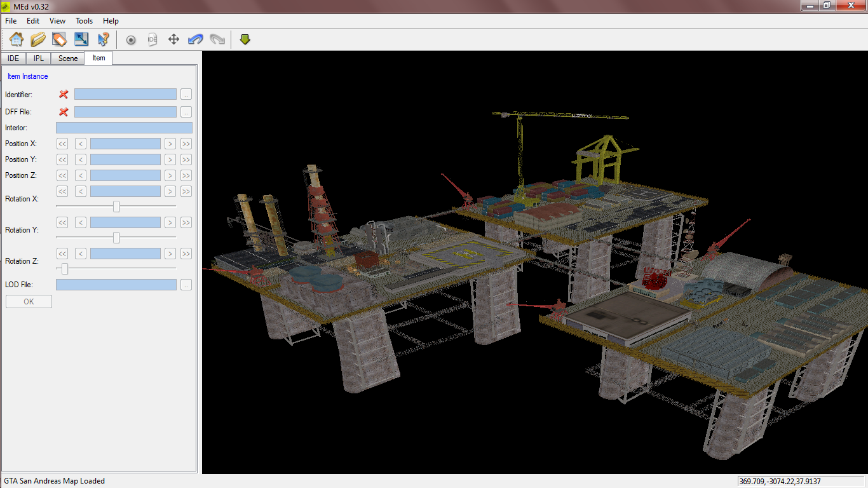The image size is (868, 488).
Task: Click into the Position X value field
Action: (x=125, y=144)
